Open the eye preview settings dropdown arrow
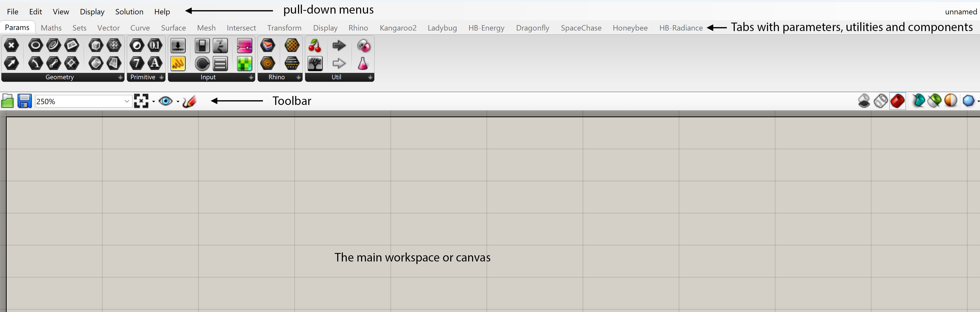 [x=178, y=101]
